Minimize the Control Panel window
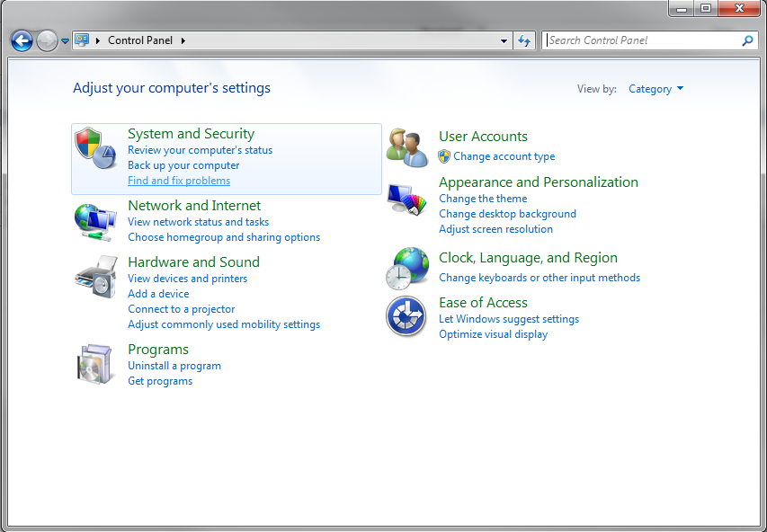The height and width of the screenshot is (532, 767). pos(682,8)
